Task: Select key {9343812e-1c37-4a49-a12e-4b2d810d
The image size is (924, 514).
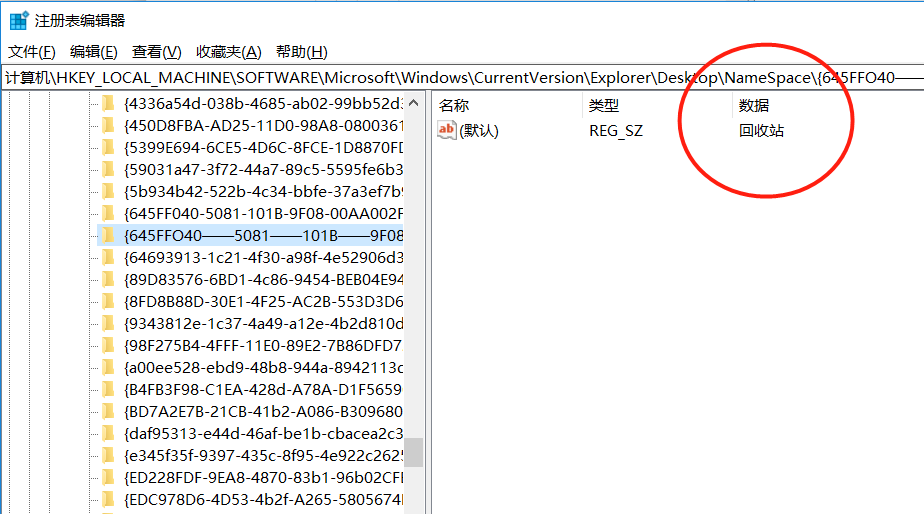Action: point(263,324)
